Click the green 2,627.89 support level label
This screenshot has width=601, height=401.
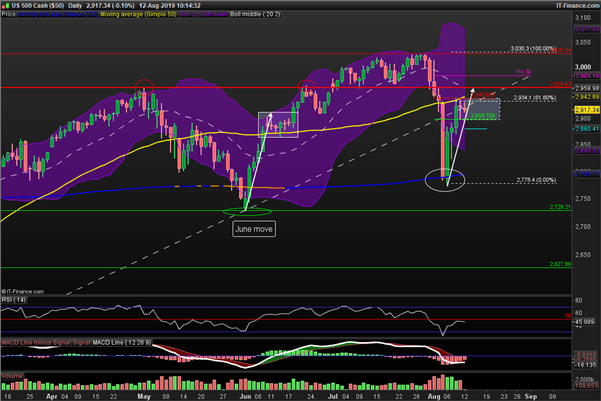560,264
